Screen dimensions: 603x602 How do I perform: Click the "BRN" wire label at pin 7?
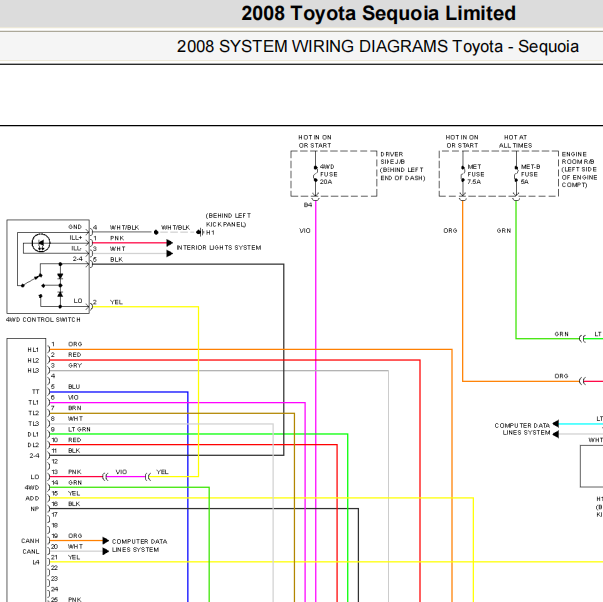(x=75, y=408)
